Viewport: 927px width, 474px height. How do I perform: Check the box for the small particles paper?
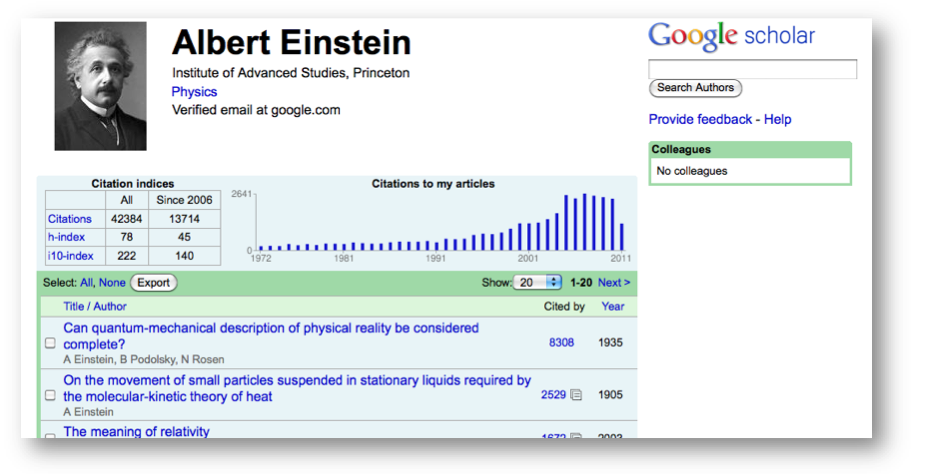(50, 395)
